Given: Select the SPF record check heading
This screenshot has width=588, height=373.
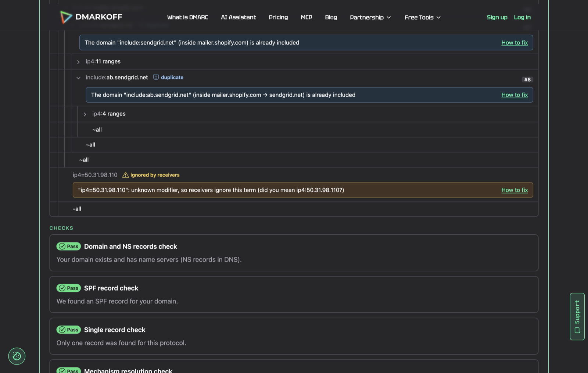Looking at the screenshot, I should [111, 288].
